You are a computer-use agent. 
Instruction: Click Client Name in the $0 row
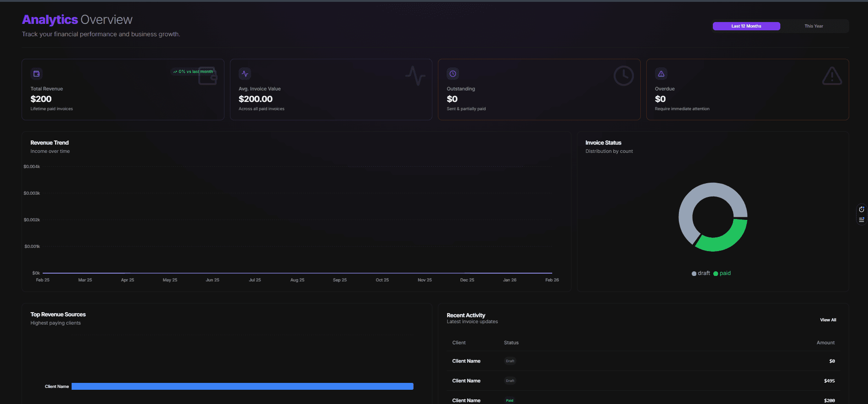pos(466,361)
